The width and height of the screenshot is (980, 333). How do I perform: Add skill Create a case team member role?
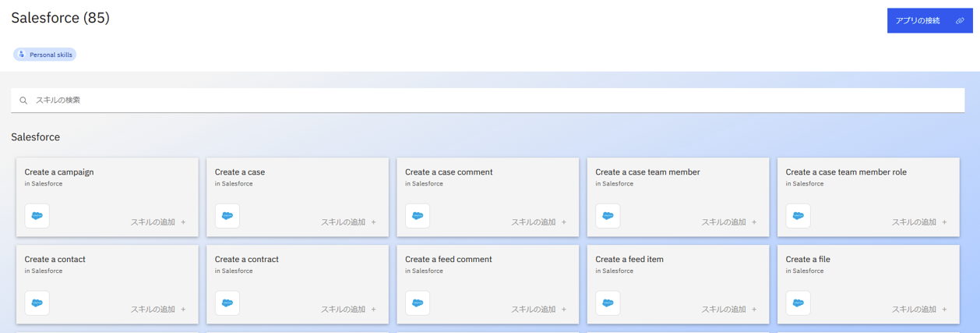(920, 222)
